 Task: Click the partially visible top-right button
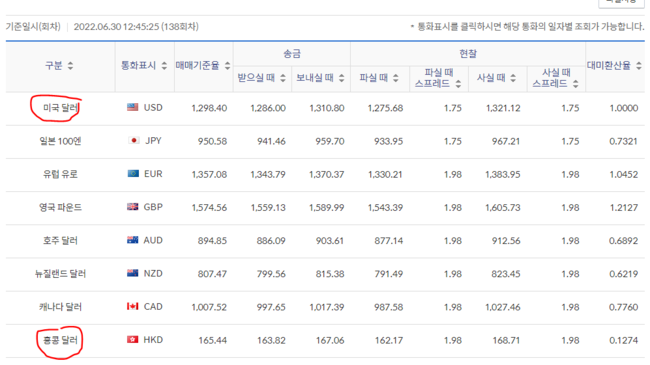tap(621, 3)
